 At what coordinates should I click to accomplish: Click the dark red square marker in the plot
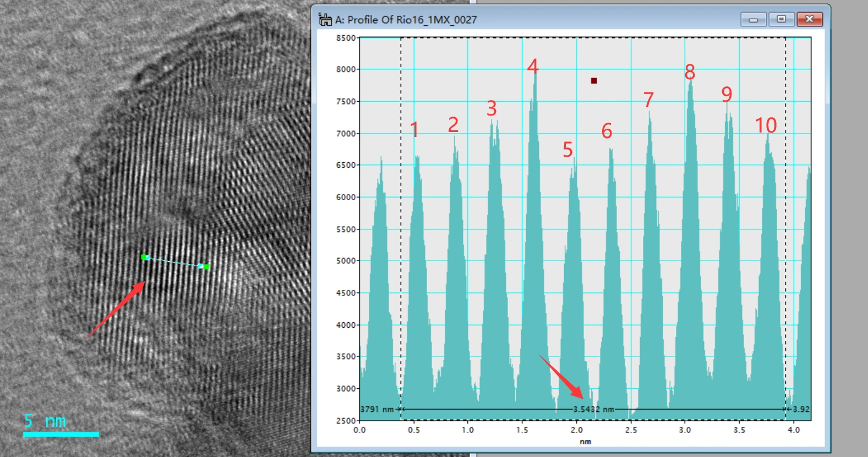[x=594, y=81]
